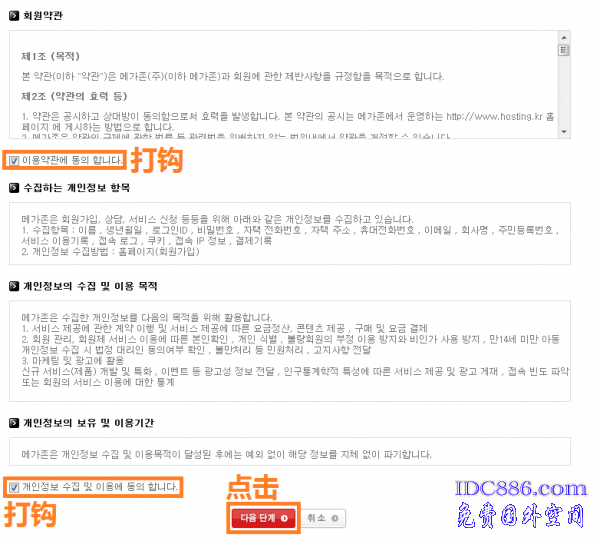The image size is (600, 541).
Task: Click inside the 수집하는 개인정보 항목 text box
Action: pos(290,233)
